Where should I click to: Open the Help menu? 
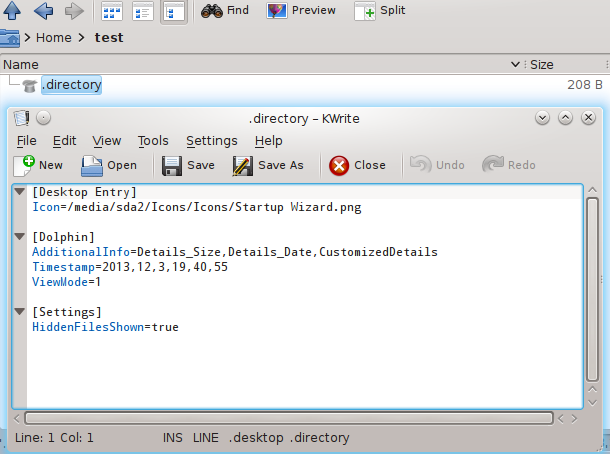268,141
